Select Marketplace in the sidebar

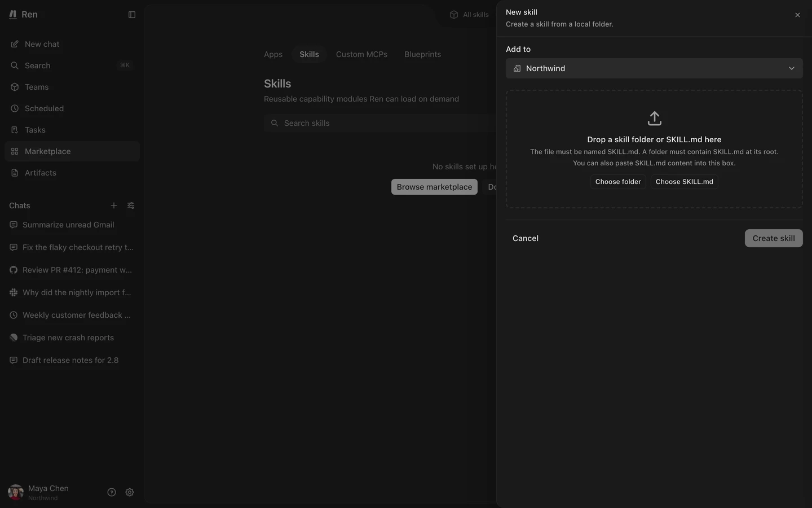coord(72,151)
